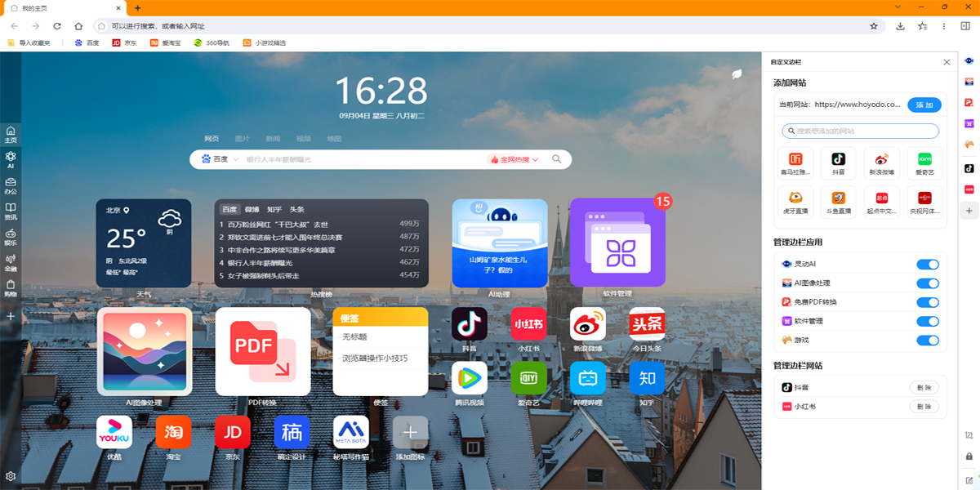Click 删除 next to 小红书
Image resolution: width=980 pixels, height=490 pixels.
pyautogui.click(x=924, y=407)
